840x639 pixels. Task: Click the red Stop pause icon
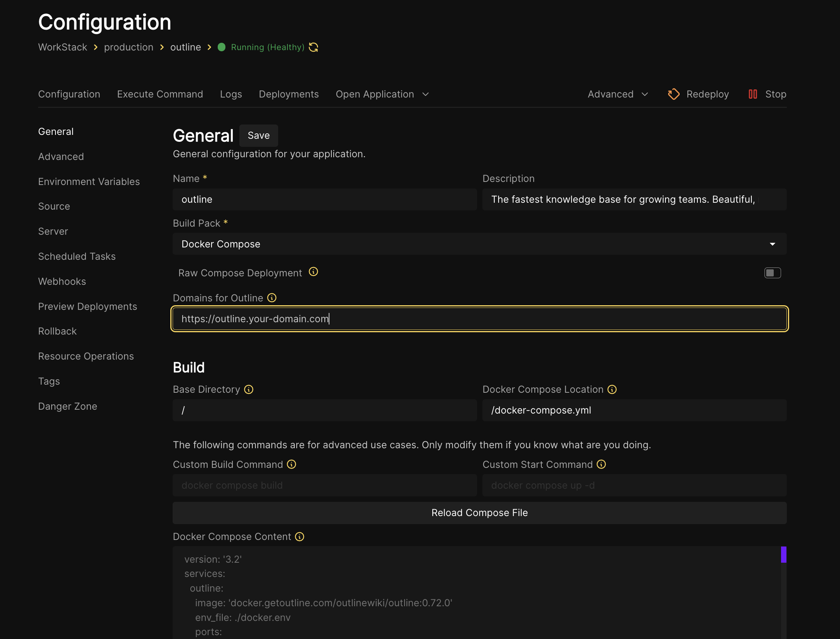pyautogui.click(x=753, y=94)
